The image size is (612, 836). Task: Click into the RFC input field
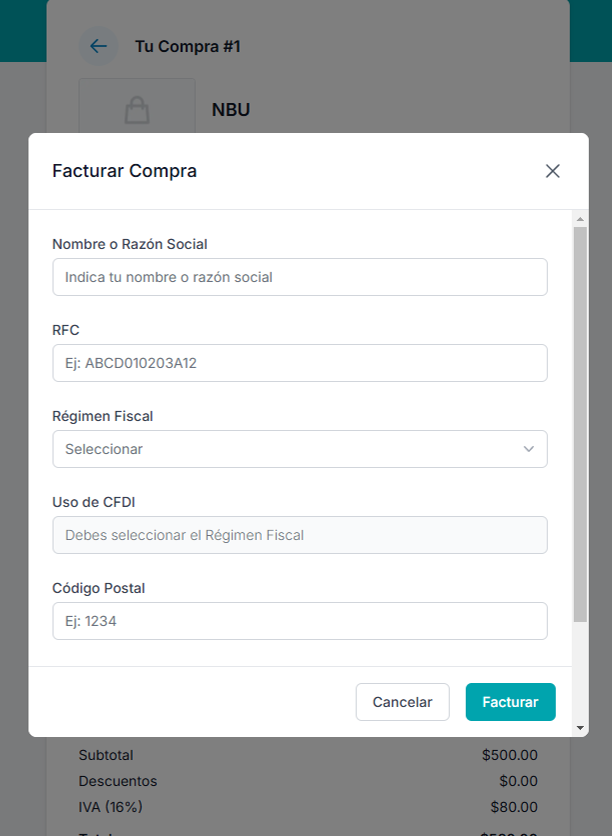point(299,363)
